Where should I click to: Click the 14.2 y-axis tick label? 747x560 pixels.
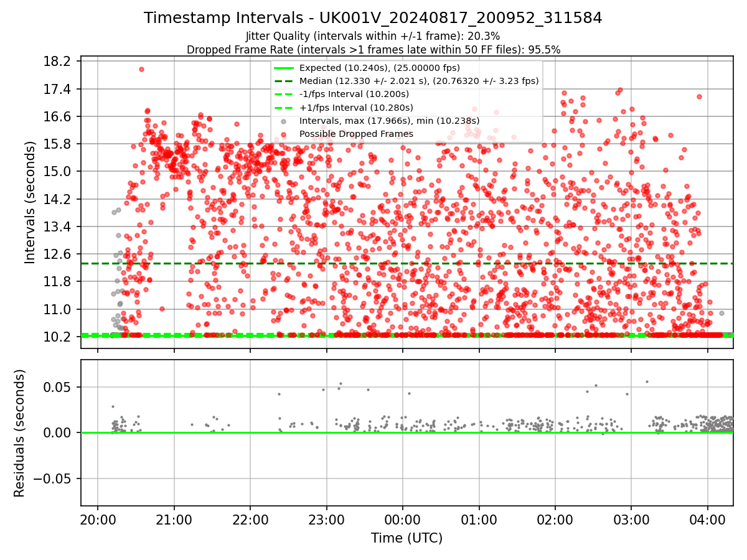pyautogui.click(x=58, y=199)
